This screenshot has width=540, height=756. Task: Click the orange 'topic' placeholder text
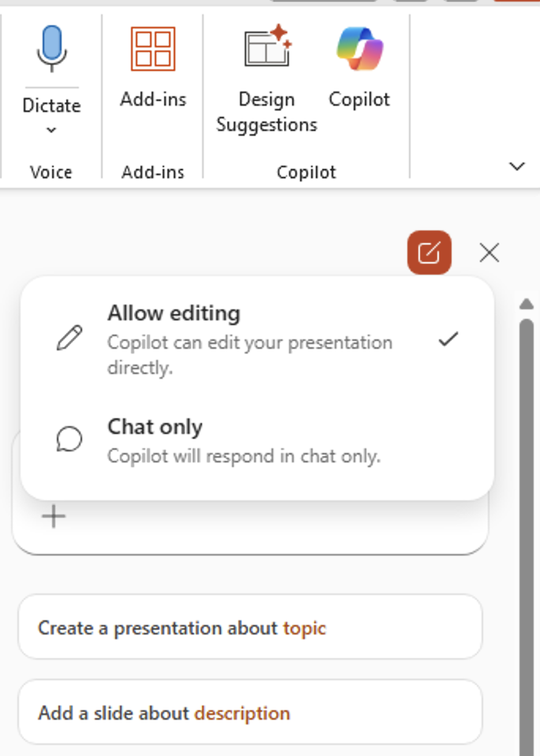pos(305,628)
